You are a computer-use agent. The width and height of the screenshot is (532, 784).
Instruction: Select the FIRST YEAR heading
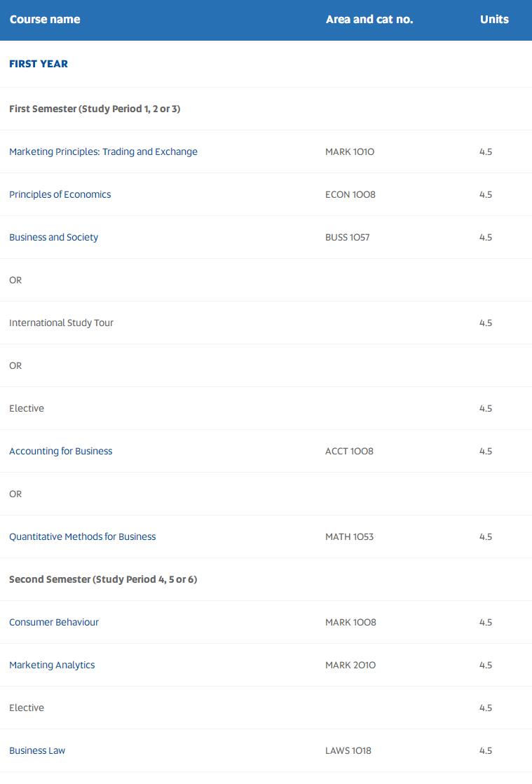[39, 64]
